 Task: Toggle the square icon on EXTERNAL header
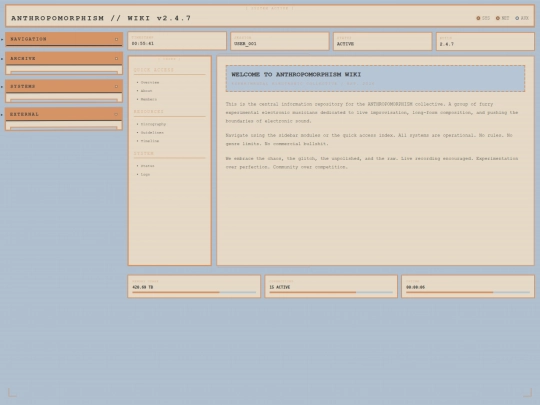click(x=116, y=114)
